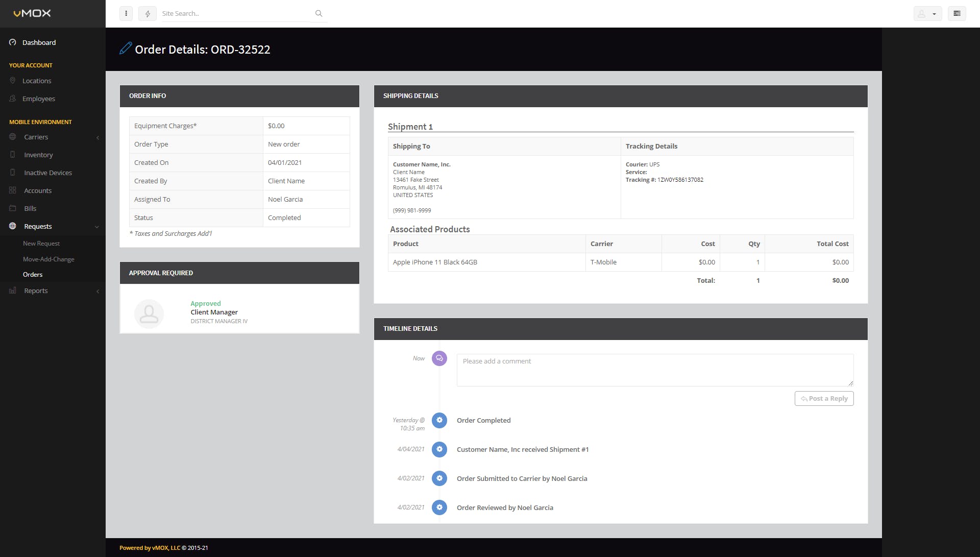
Task: Open New Request in sidebar
Action: [x=41, y=244]
